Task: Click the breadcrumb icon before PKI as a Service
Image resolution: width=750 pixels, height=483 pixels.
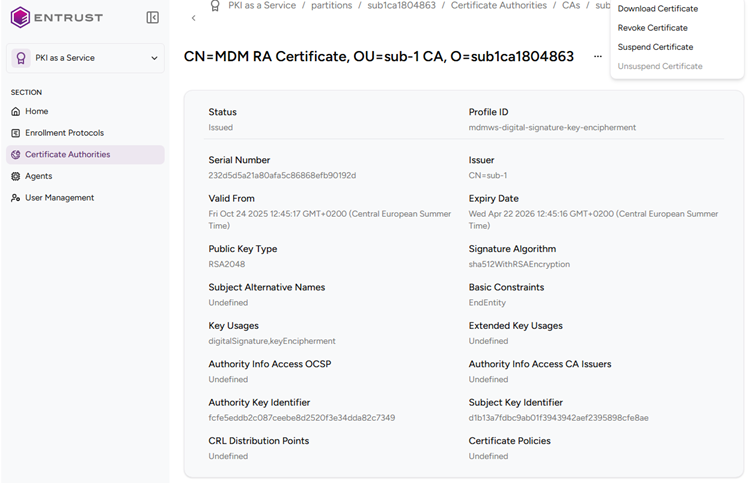Action: (214, 6)
